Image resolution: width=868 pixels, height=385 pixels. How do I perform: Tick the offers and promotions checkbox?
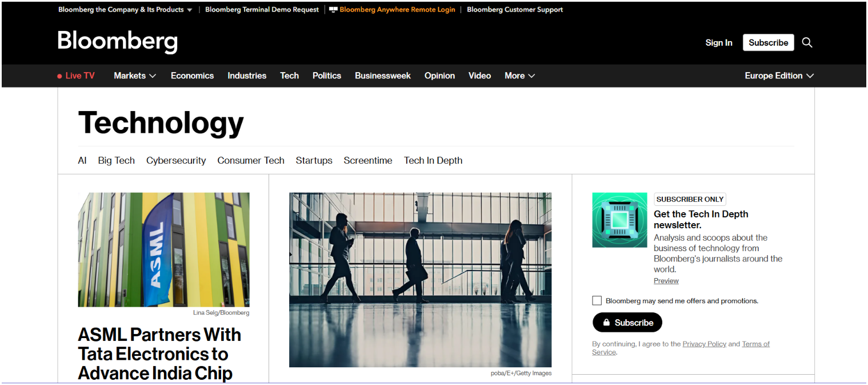click(x=597, y=300)
